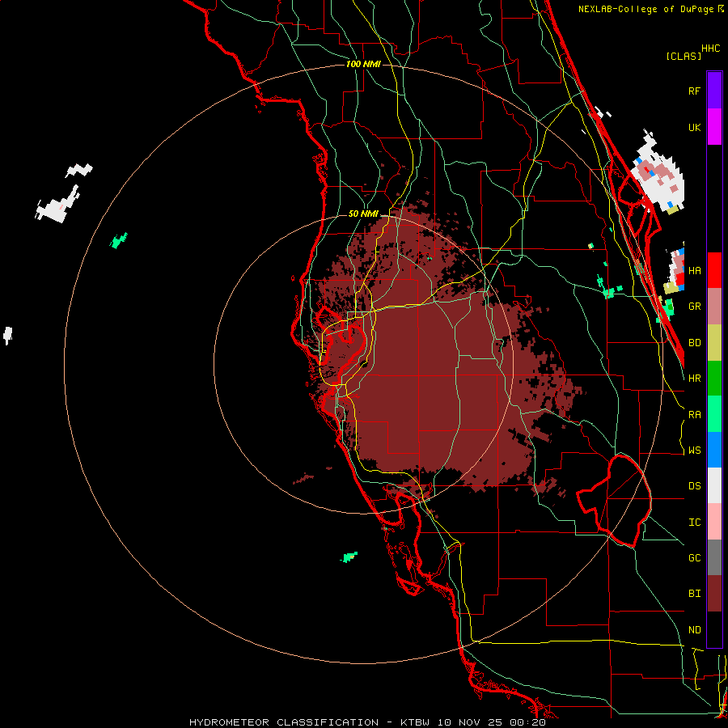Image resolution: width=728 pixels, height=728 pixels.
Task: Click the "BD" legend label
Action: (x=694, y=343)
